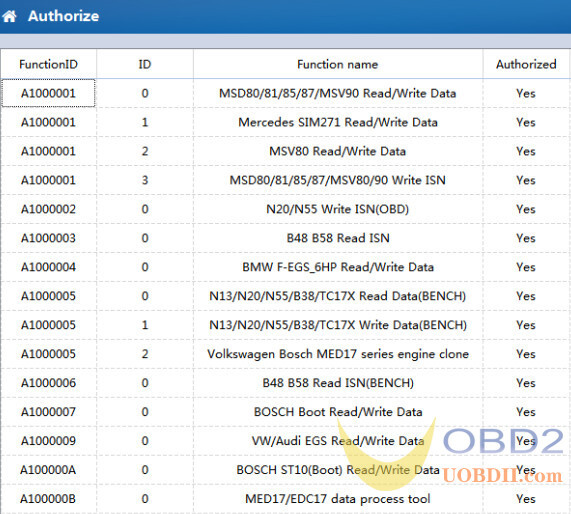This screenshot has width=571, height=514.
Task: Select 'BMW F-EGS_6HP Read/Write Data' cell
Action: (338, 267)
